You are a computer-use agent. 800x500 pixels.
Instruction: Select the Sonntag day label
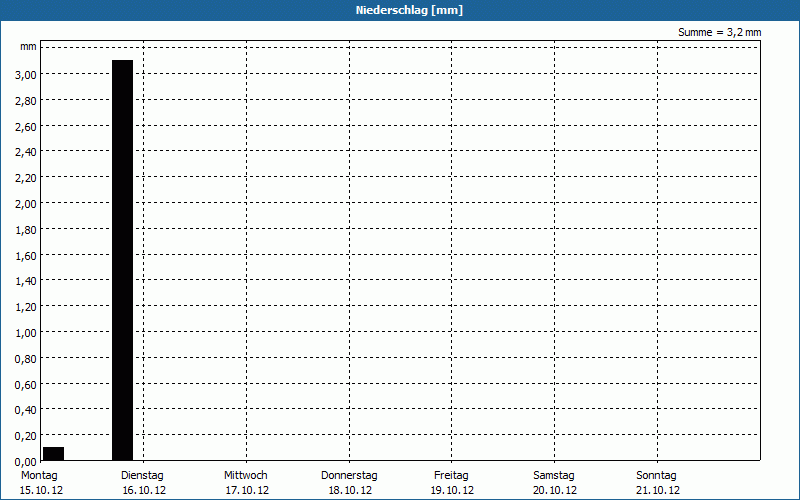(x=657, y=476)
